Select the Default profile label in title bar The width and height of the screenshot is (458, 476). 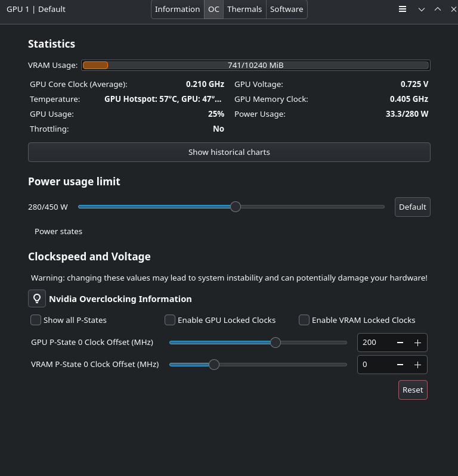coord(52,9)
